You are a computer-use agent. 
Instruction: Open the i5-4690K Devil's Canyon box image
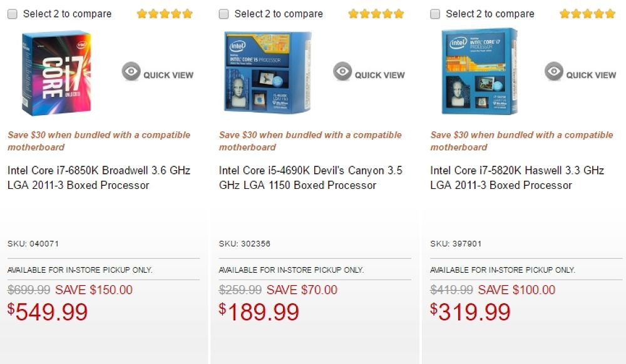pyautogui.click(x=268, y=72)
